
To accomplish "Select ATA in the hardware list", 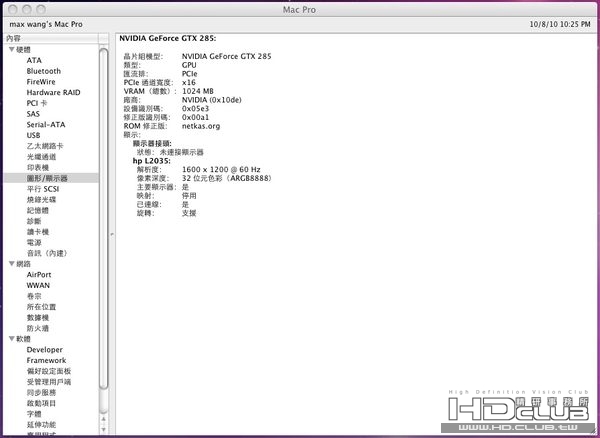I will (34, 60).
